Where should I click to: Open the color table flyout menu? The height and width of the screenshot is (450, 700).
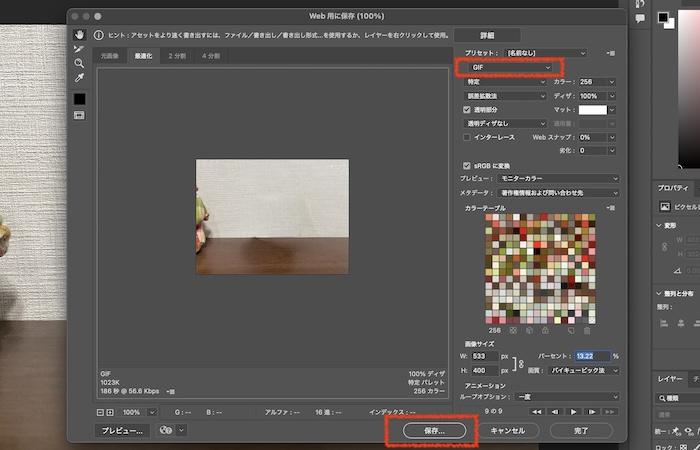click(611, 208)
